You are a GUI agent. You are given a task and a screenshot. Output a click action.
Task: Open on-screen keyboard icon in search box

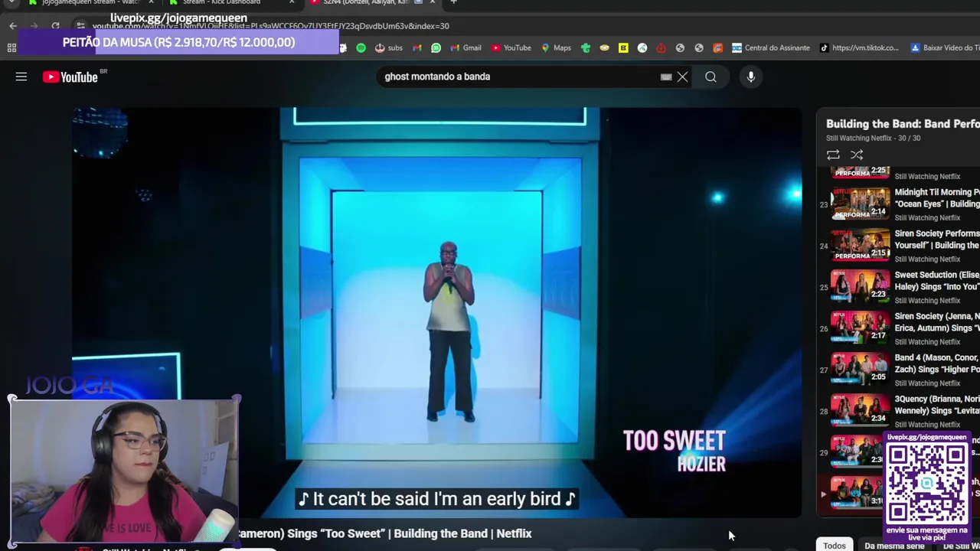[666, 77]
